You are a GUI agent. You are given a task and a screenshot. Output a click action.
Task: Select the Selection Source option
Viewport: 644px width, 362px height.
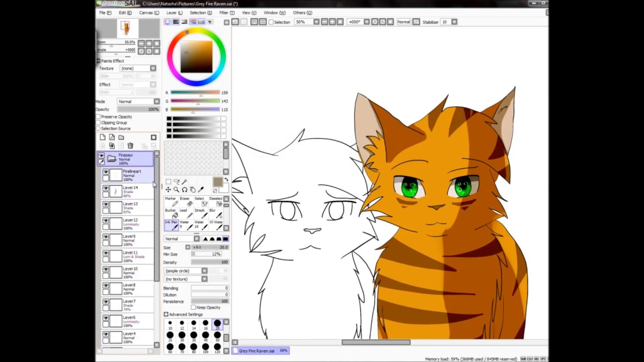(x=99, y=129)
